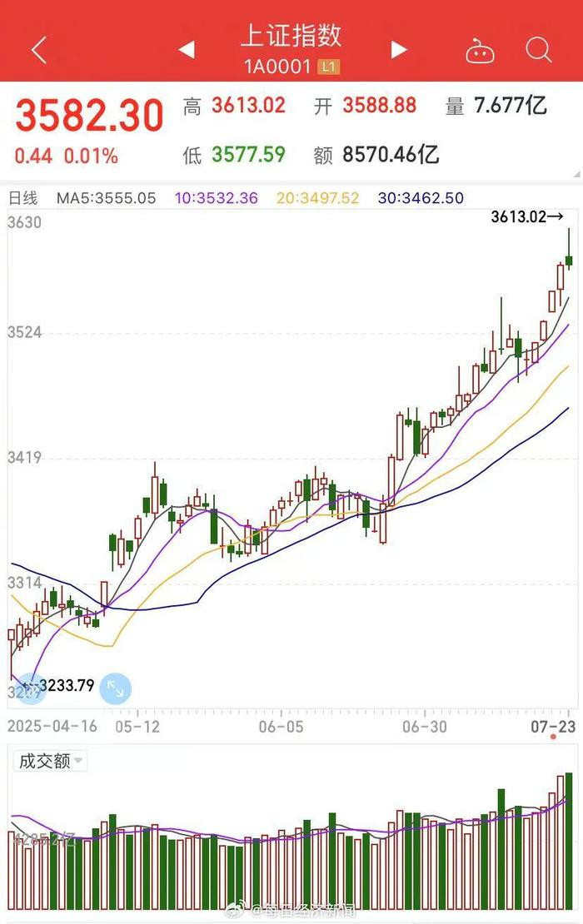Tap the purple 10:3532.36 MA label
This screenshot has height=924, width=583.
click(x=217, y=198)
